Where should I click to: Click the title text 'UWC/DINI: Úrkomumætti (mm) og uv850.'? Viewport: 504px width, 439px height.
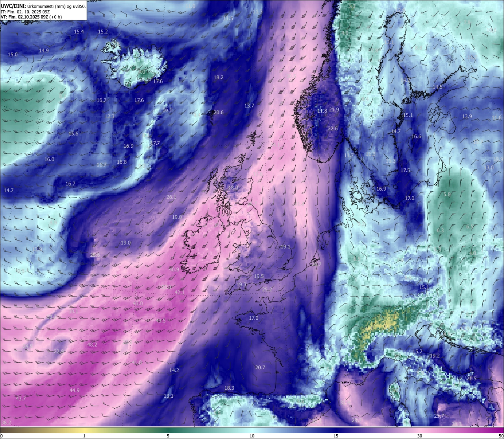tap(43, 6)
